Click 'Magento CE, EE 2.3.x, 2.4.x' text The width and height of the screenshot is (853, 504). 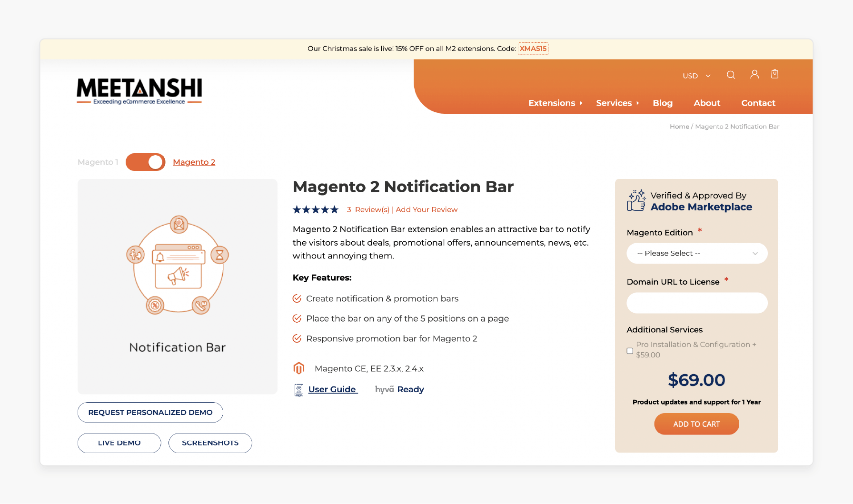[369, 368]
